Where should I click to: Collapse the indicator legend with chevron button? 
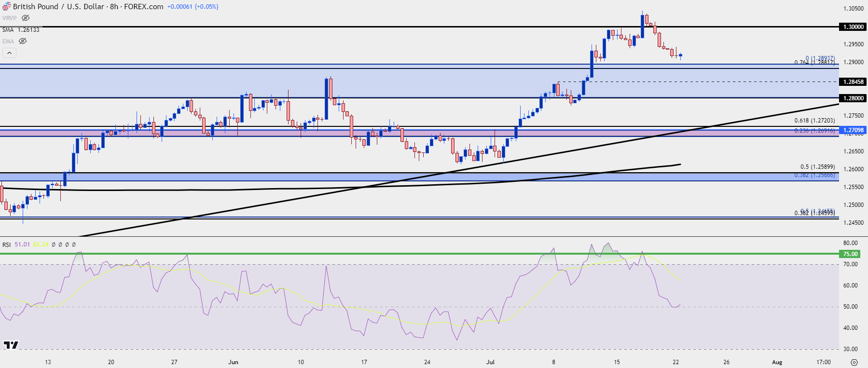click(x=9, y=53)
